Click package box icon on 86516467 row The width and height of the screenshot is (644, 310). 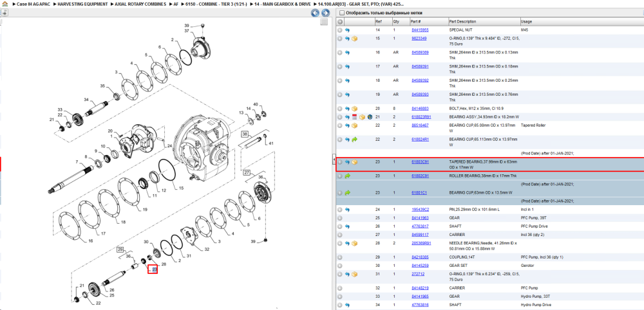point(354,125)
